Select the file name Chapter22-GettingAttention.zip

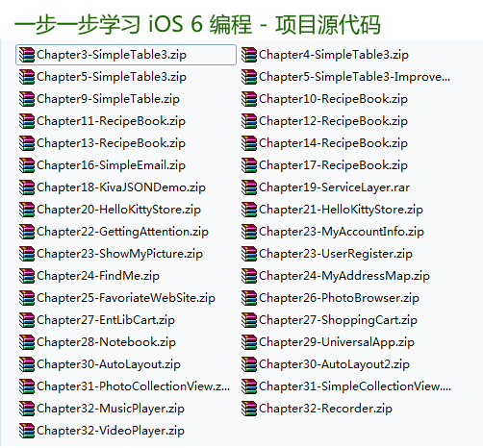(122, 232)
